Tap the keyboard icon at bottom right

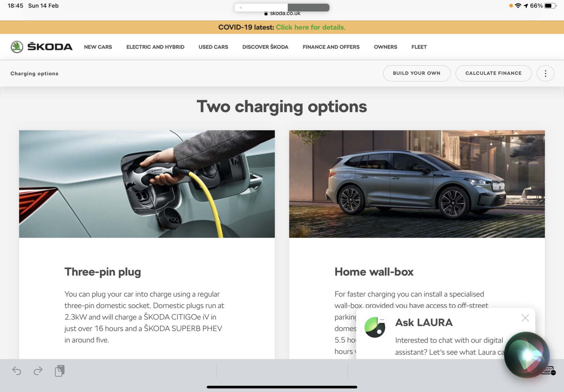549,371
